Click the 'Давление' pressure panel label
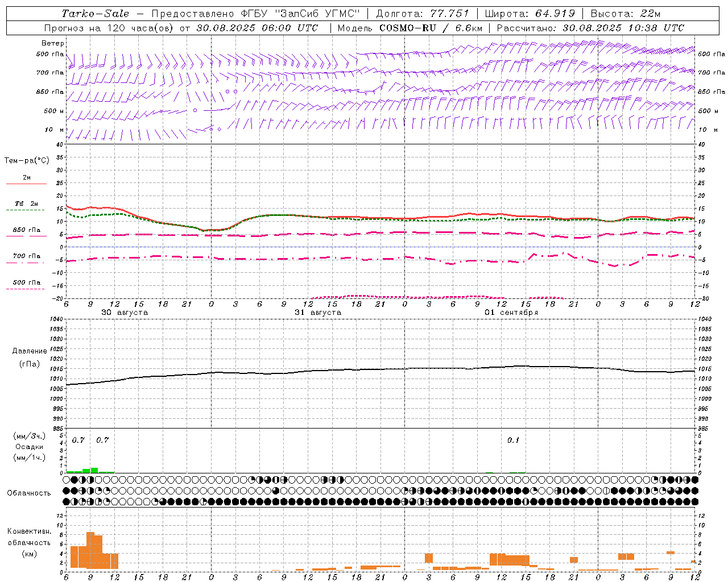The height and width of the screenshot is (582, 728). [30, 351]
